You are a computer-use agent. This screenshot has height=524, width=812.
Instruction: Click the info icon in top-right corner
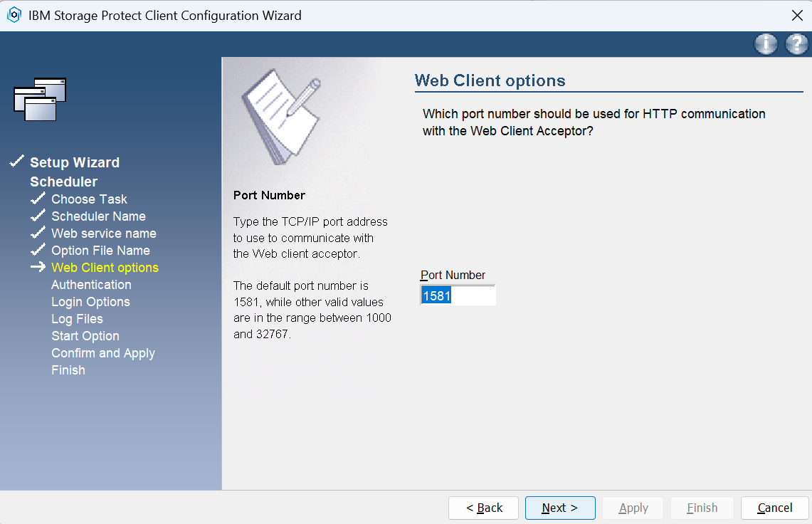pyautogui.click(x=766, y=44)
